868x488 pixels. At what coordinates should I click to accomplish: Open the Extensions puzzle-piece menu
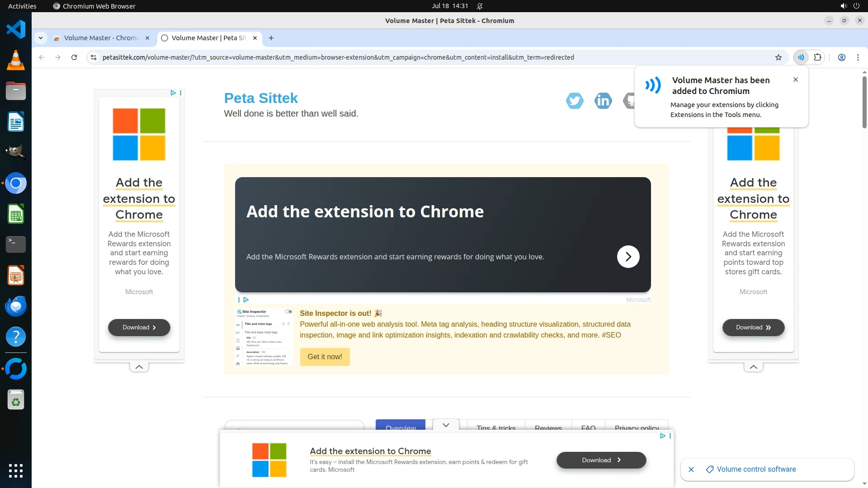click(817, 57)
